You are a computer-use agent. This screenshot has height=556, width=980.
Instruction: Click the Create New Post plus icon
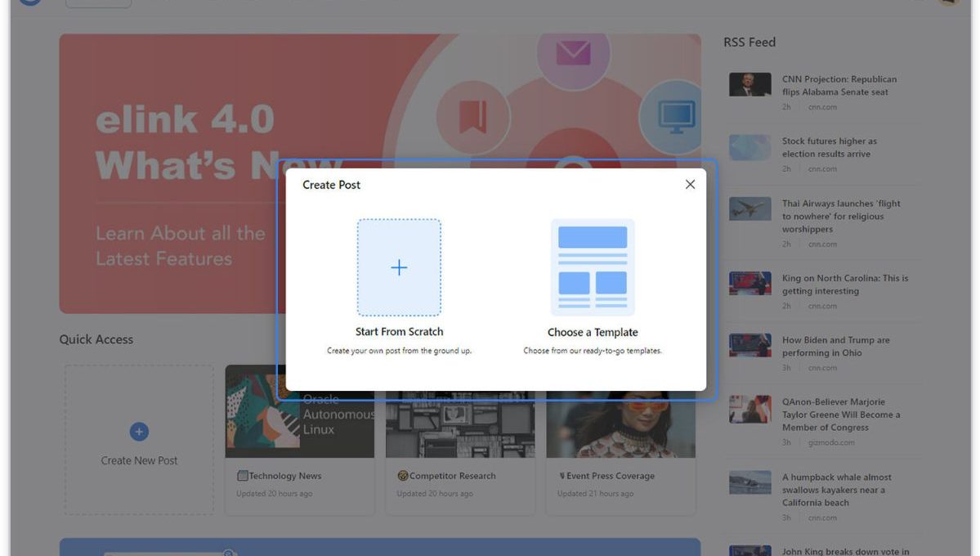click(139, 432)
